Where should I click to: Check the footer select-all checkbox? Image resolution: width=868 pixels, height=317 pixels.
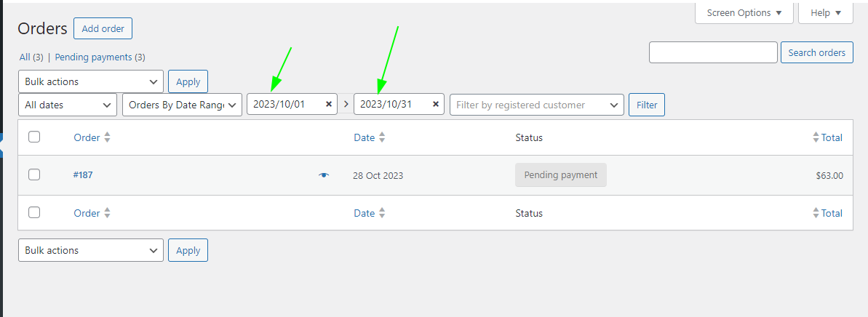pos(34,212)
